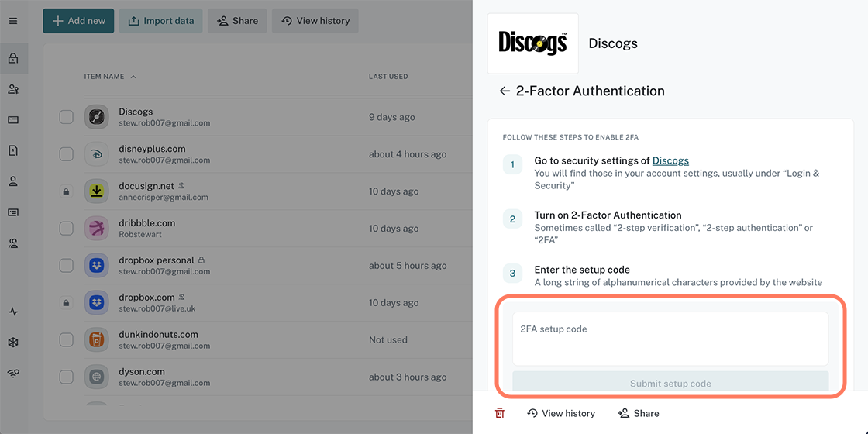Image resolution: width=868 pixels, height=434 pixels.
Task: Open the Passwords vault sidebar icon
Action: pos(13,58)
